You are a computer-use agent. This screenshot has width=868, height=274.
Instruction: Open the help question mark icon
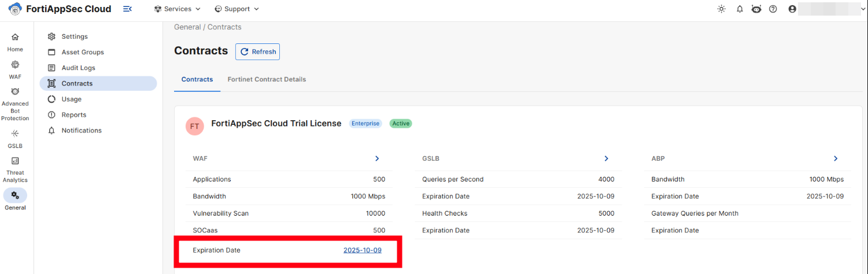773,9
